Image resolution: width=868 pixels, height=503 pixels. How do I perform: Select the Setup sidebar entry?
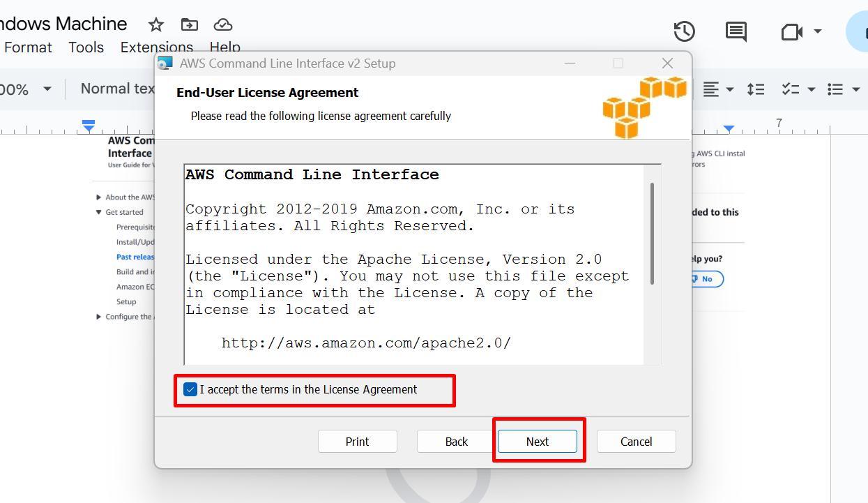pyautogui.click(x=126, y=302)
